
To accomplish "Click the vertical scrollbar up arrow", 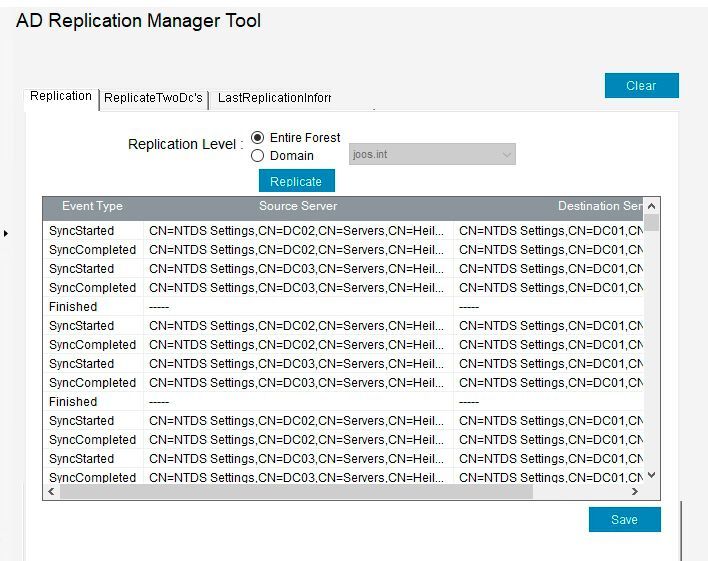I will pos(651,206).
